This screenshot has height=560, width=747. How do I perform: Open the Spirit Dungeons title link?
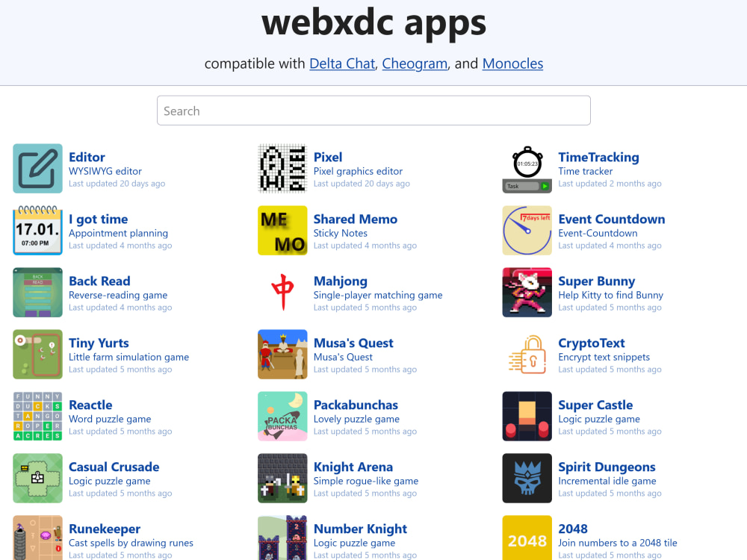[607, 467]
